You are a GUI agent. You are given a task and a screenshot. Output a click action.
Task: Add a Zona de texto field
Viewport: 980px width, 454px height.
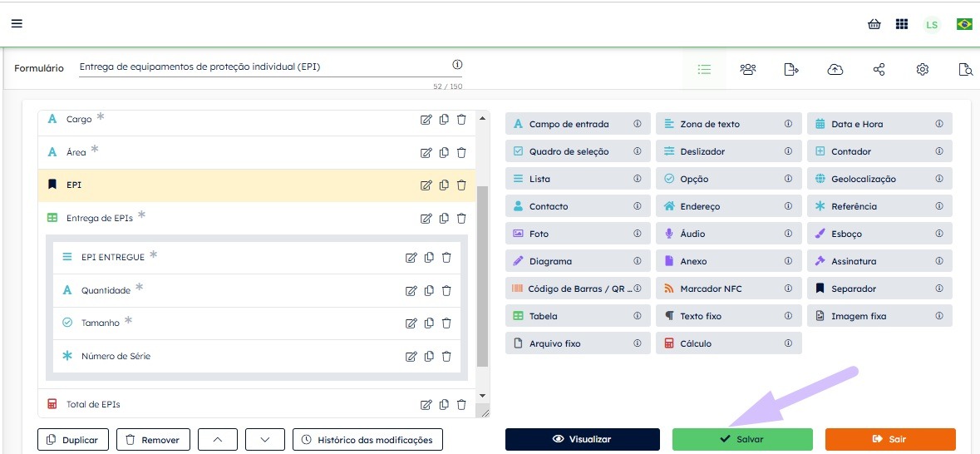pyautogui.click(x=728, y=124)
